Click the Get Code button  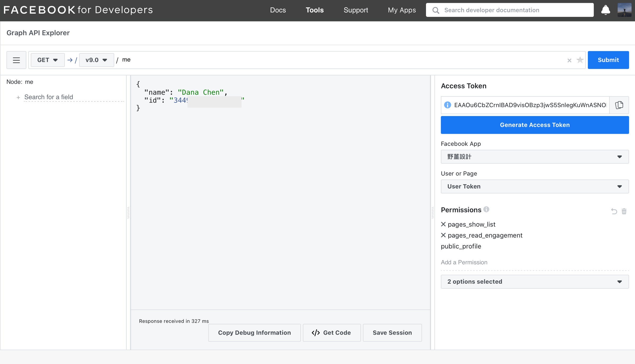click(x=332, y=333)
